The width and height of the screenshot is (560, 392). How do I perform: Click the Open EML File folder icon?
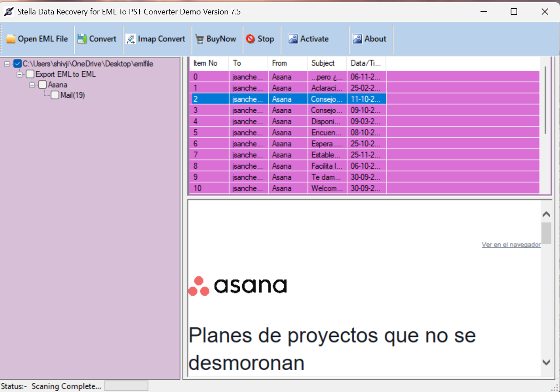tap(11, 39)
